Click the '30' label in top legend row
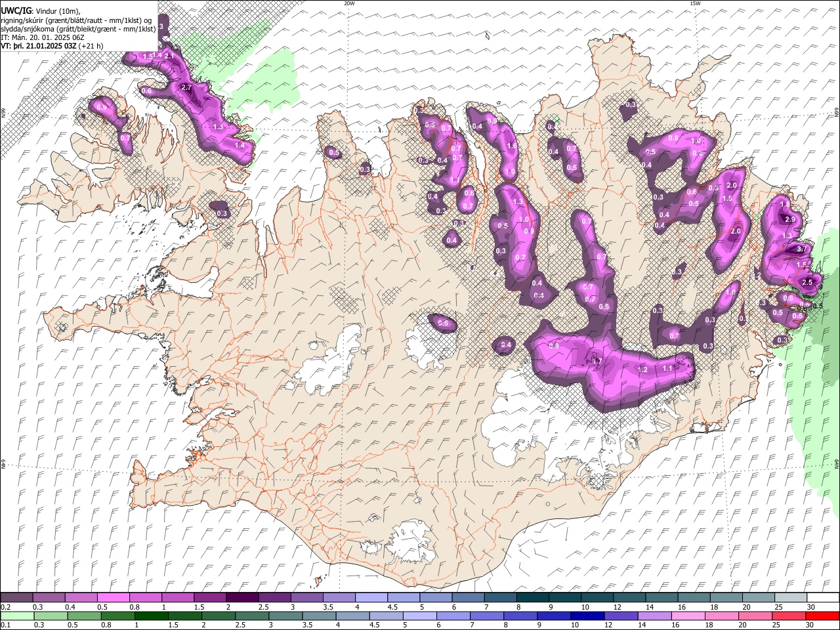Screen dimensions: 840x630 (x=810, y=607)
